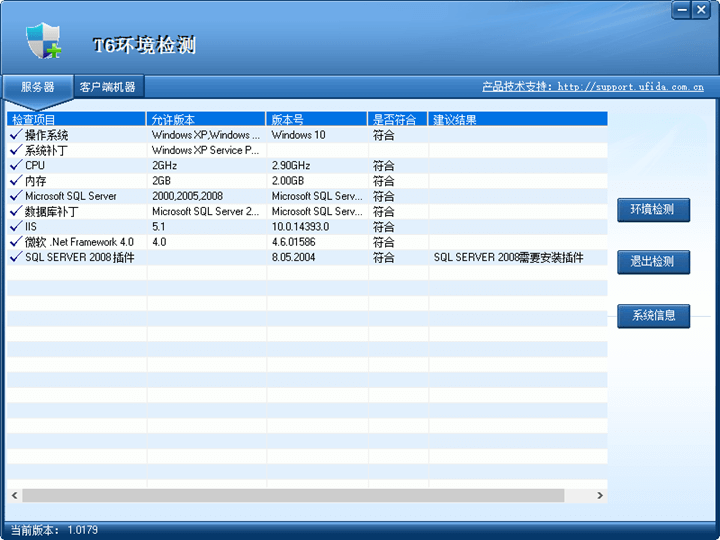Viewport: 720px width, 540px height.
Task: Click the 4.0 allowed version cell
Action: coord(159,242)
